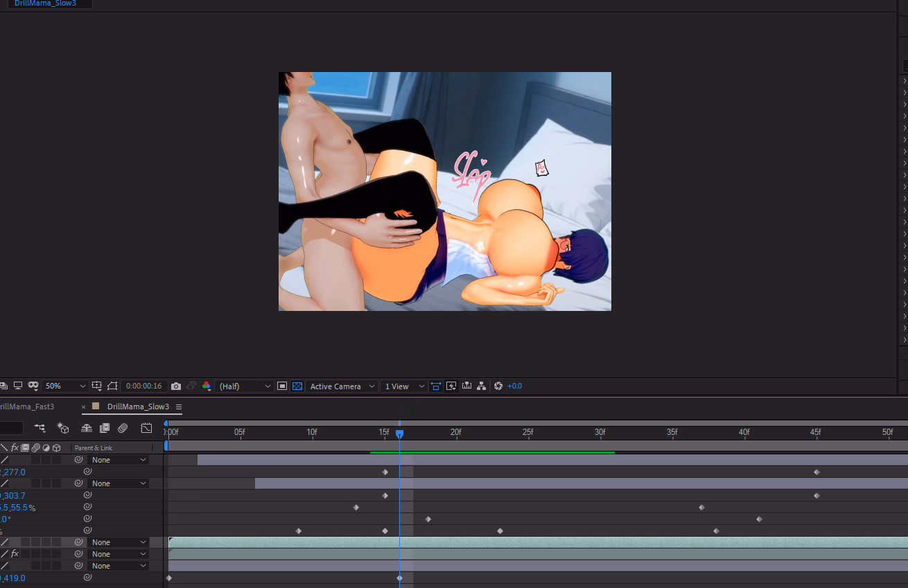908x588 pixels.
Task: Click the Take Snapshot camera icon
Action: 176,386
